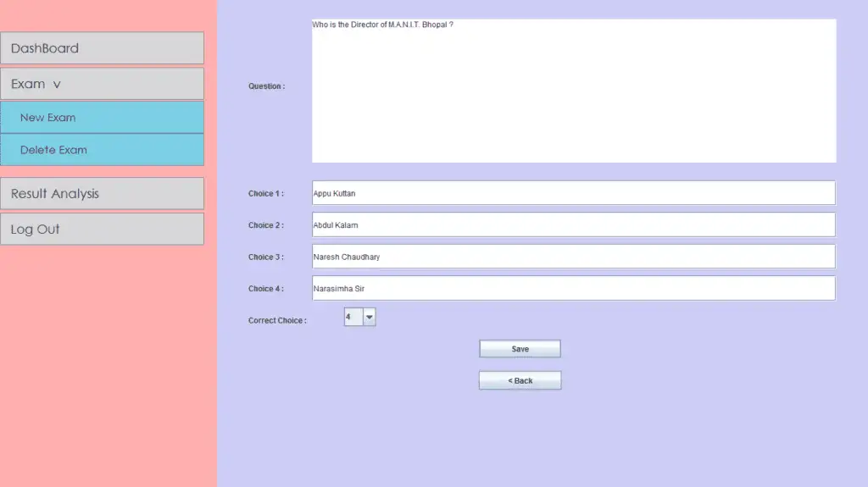Image resolution: width=868 pixels, height=487 pixels.
Task: Click the 'Choice 4 :' label
Action: coord(265,289)
